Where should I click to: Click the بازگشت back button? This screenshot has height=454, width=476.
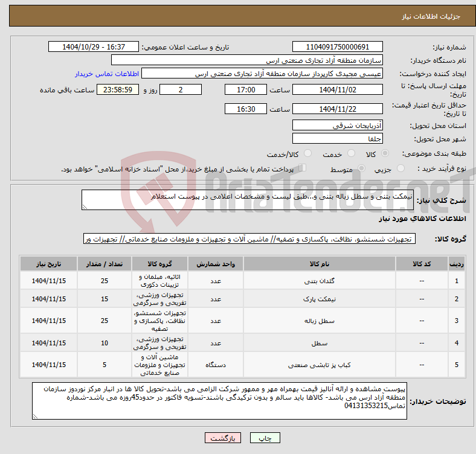pyautogui.click(x=223, y=438)
